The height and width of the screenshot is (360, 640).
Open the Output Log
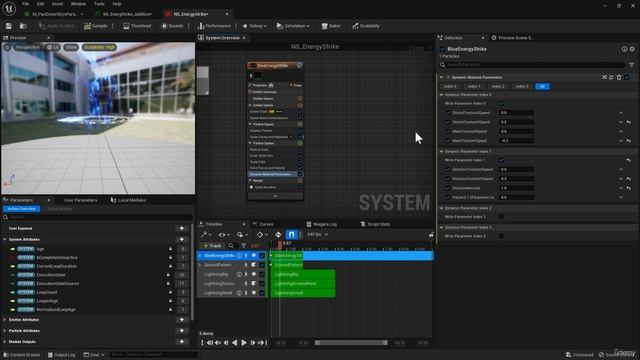pos(62,355)
